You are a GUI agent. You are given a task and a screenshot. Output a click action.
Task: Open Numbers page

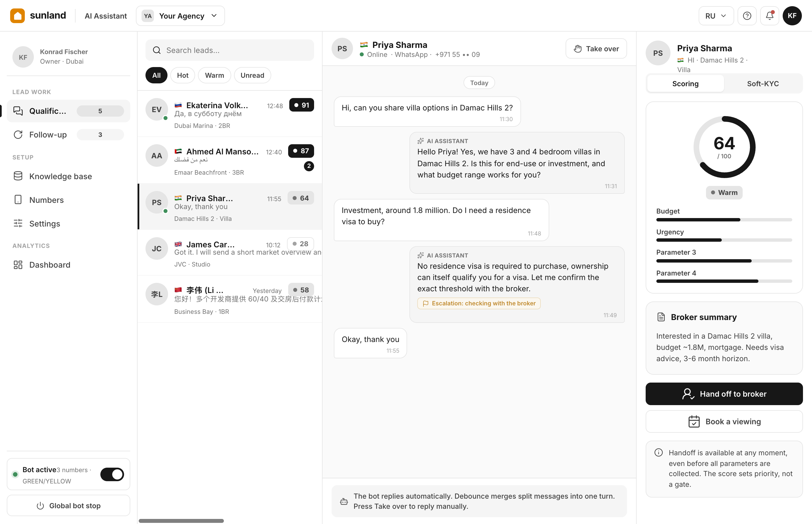coord(69,200)
